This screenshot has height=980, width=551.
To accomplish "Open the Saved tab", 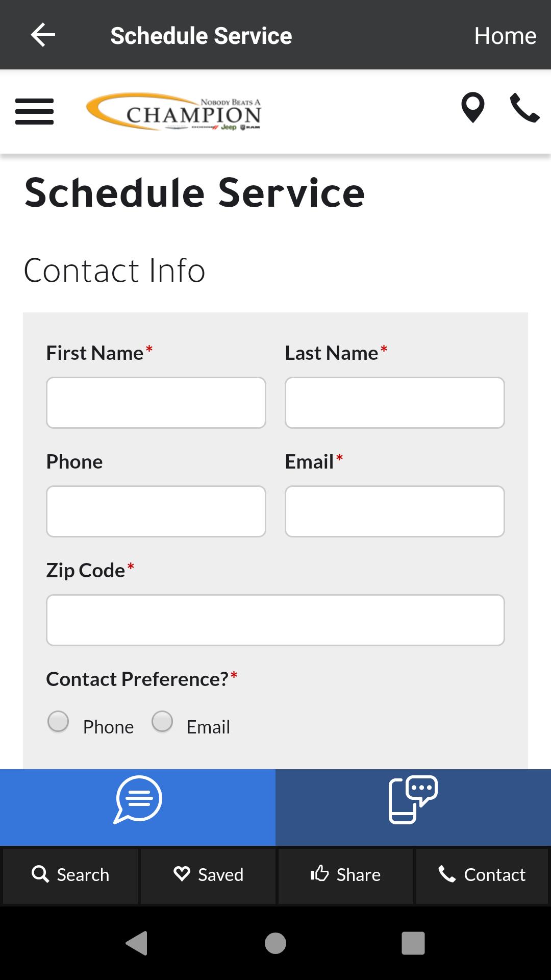I will (x=208, y=875).
